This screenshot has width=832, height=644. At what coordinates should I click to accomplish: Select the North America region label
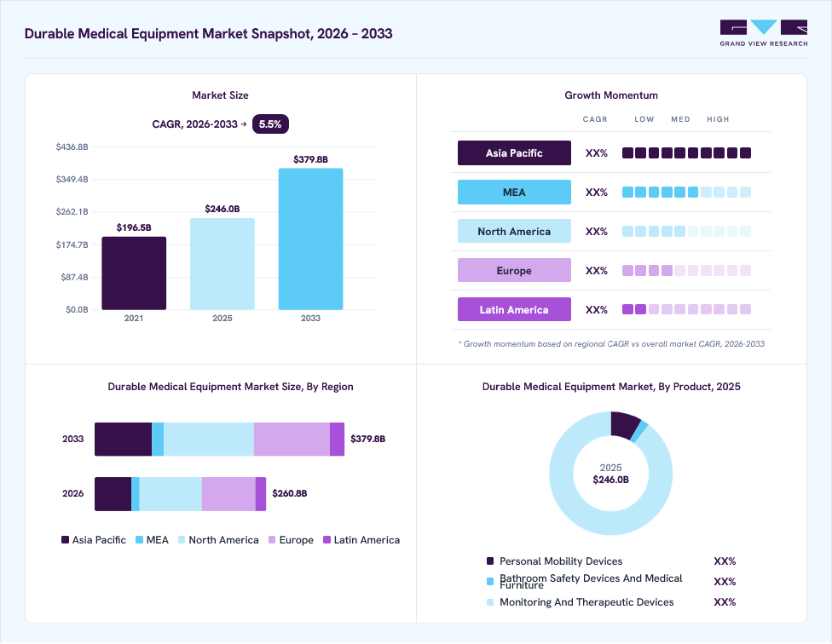(x=514, y=232)
